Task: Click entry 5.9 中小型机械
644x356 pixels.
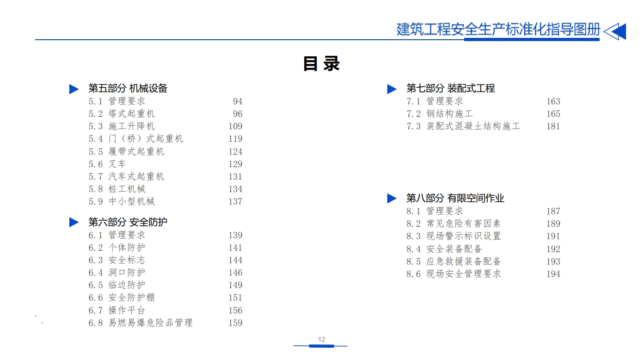Action: (x=122, y=201)
